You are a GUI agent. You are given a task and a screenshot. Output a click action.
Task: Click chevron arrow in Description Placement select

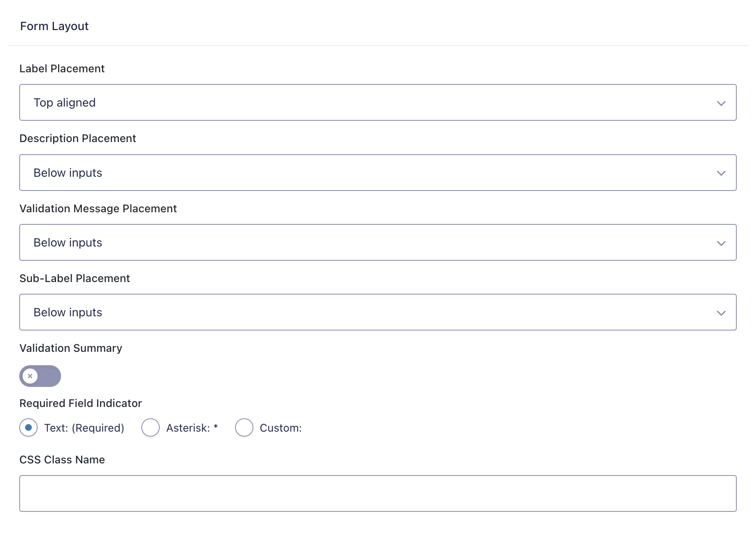(x=721, y=173)
